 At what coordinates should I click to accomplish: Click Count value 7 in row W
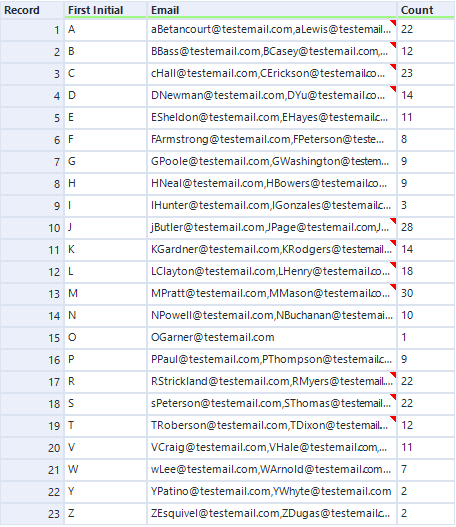(426, 470)
